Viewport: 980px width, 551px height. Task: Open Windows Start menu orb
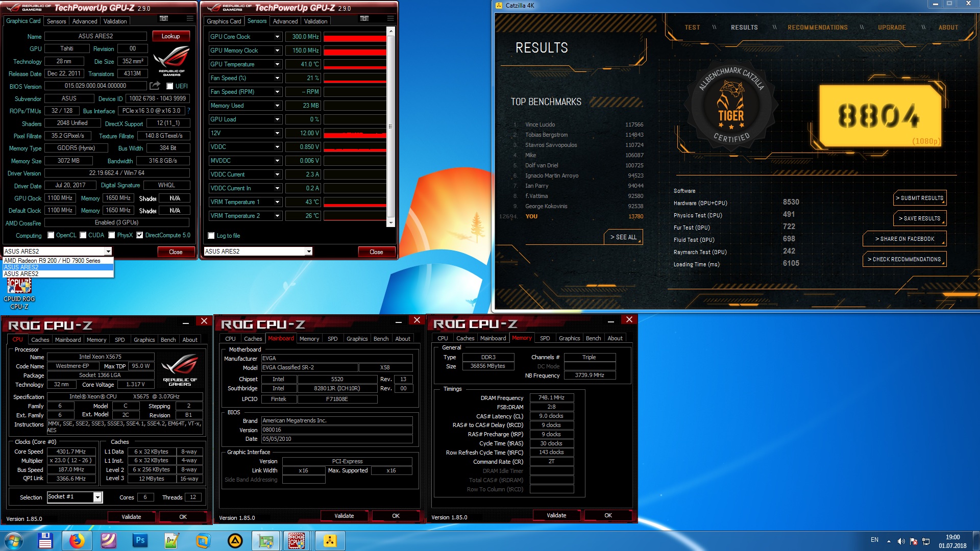click(14, 541)
